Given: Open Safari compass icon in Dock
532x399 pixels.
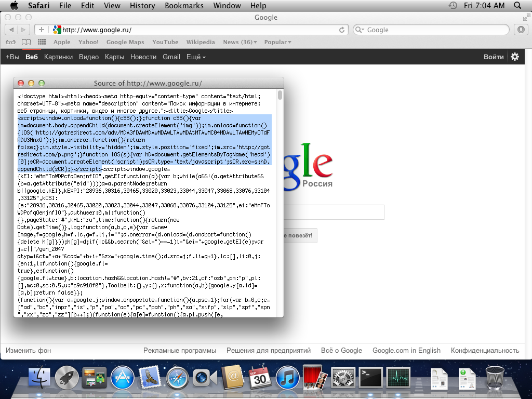Looking at the screenshot, I should tap(177, 378).
